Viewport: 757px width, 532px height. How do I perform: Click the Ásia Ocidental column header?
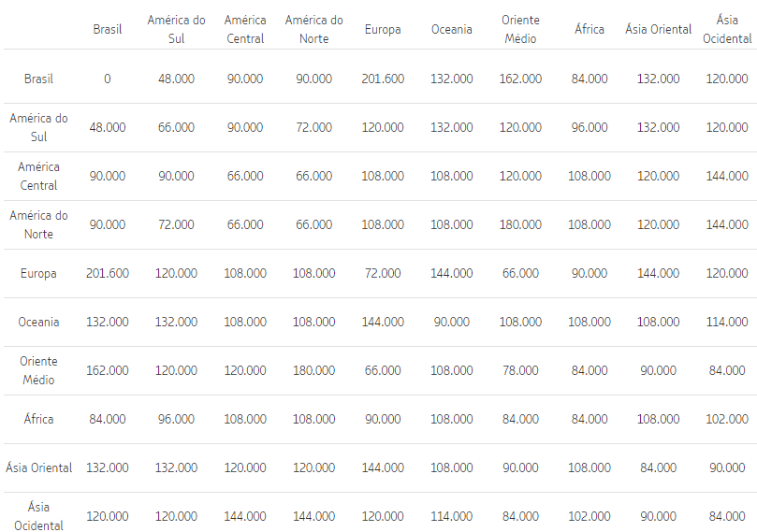[726, 30]
